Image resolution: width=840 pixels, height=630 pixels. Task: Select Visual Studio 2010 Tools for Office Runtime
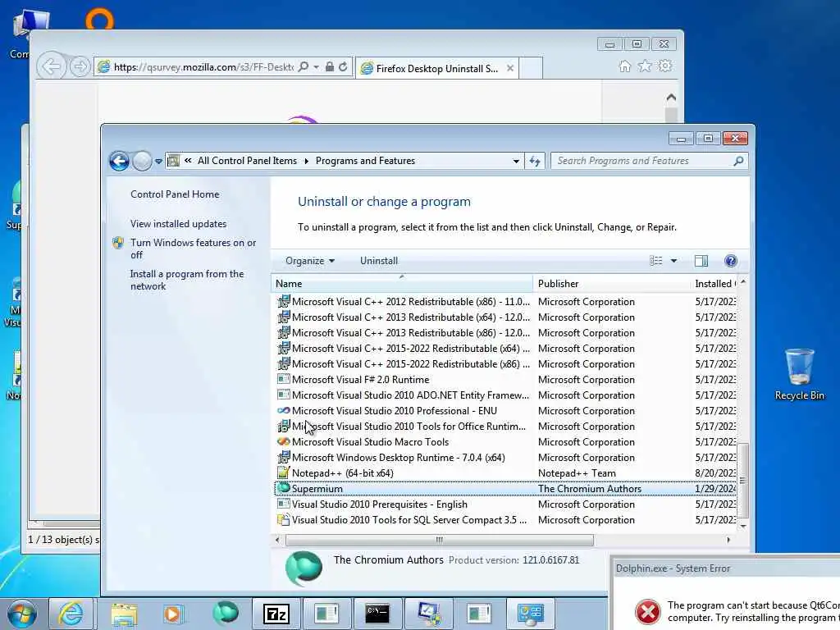coord(505,427)
